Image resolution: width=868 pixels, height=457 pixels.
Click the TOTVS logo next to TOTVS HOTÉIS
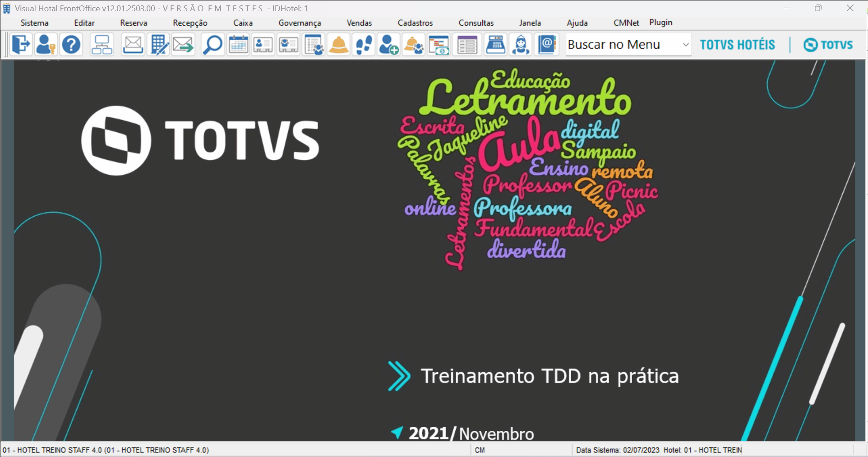pos(828,45)
